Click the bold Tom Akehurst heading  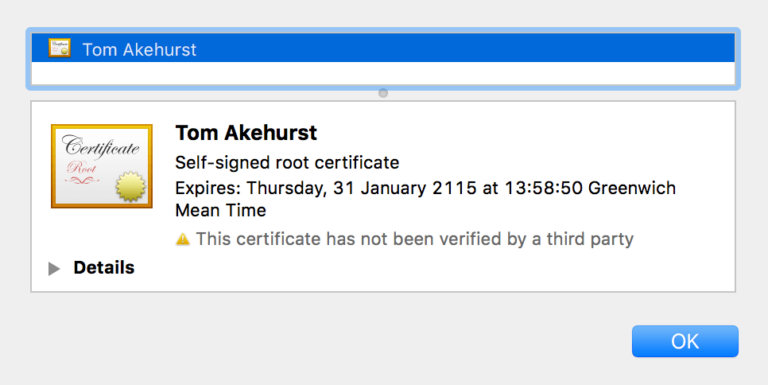click(246, 133)
